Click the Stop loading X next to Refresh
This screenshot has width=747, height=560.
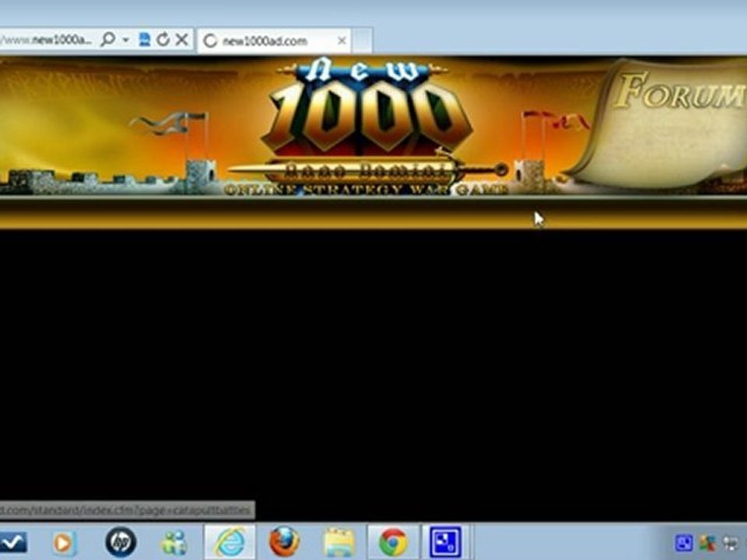pos(182,40)
